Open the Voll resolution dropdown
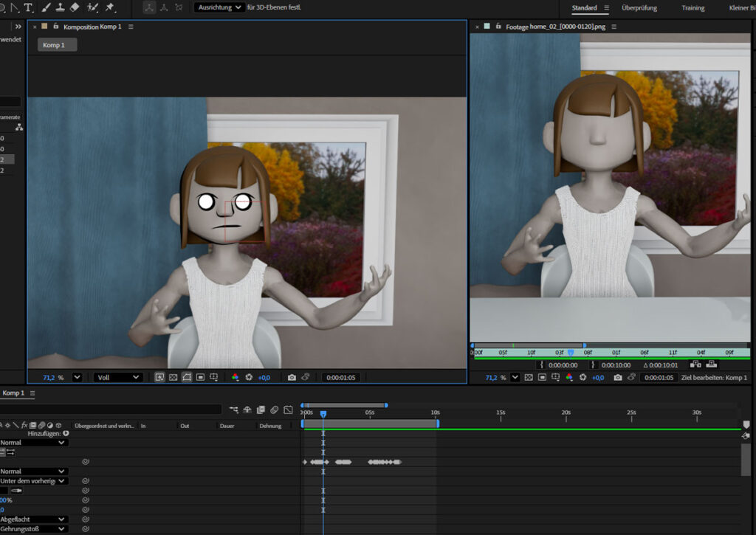Image resolution: width=756 pixels, height=535 pixels. pos(117,377)
